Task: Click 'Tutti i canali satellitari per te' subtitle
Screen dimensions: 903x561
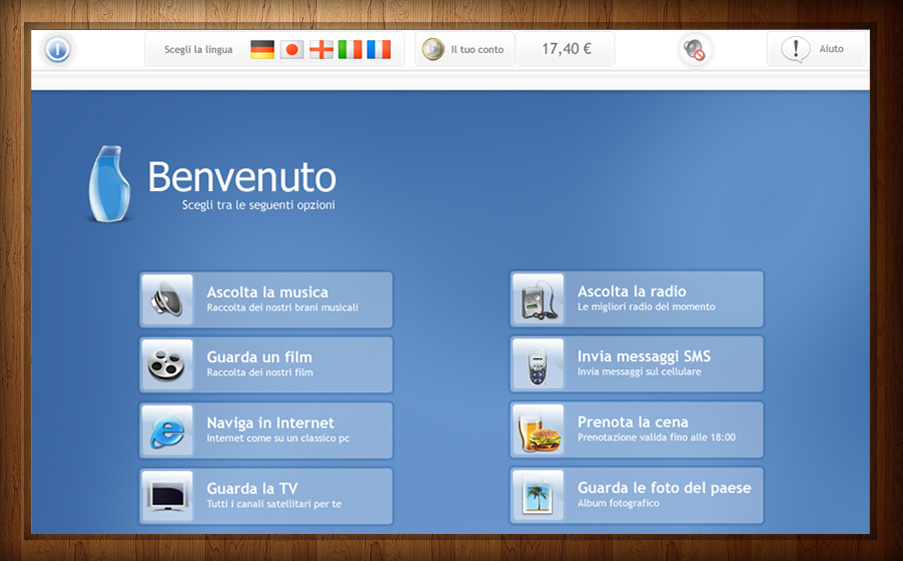Action: pos(274,504)
